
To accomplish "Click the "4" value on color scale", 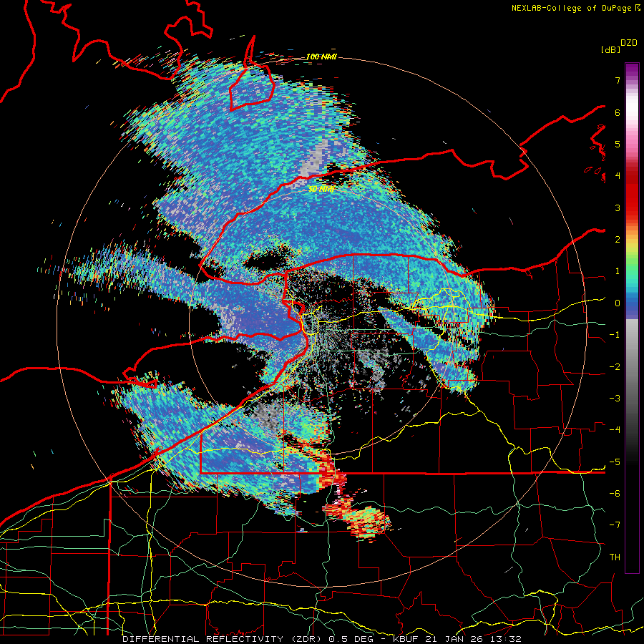I will 618,176.
